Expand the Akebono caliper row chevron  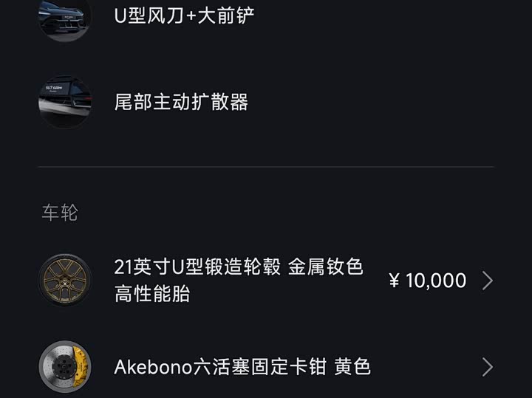(487, 367)
